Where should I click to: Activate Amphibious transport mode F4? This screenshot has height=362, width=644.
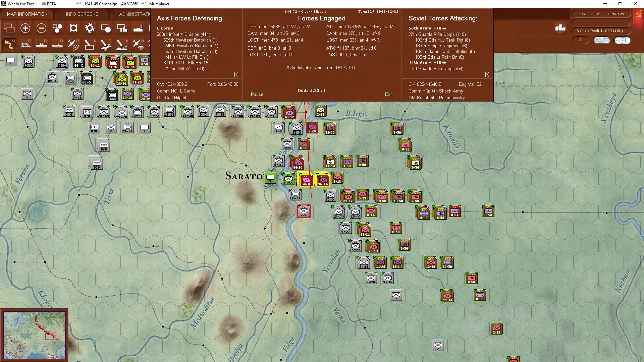tap(57, 44)
